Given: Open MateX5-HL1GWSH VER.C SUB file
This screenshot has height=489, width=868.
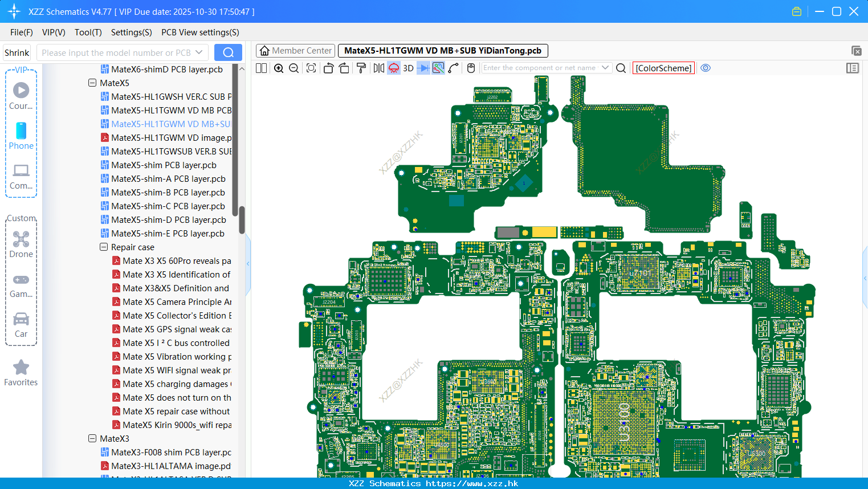Looking at the screenshot, I should click(x=166, y=96).
